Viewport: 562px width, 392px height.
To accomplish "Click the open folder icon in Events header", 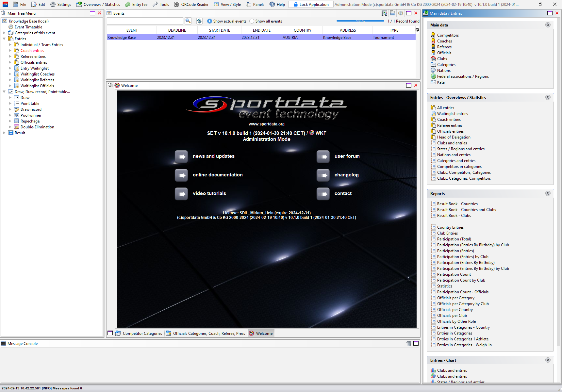I will coord(392,13).
